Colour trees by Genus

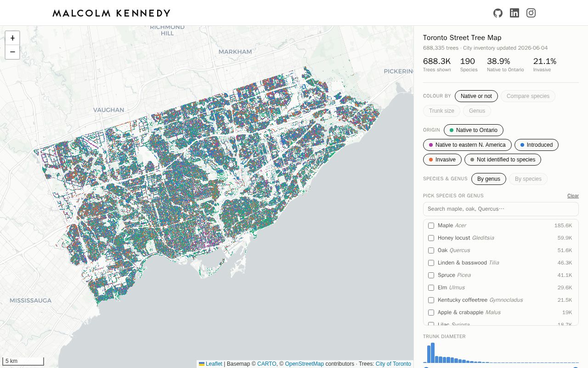(477, 111)
